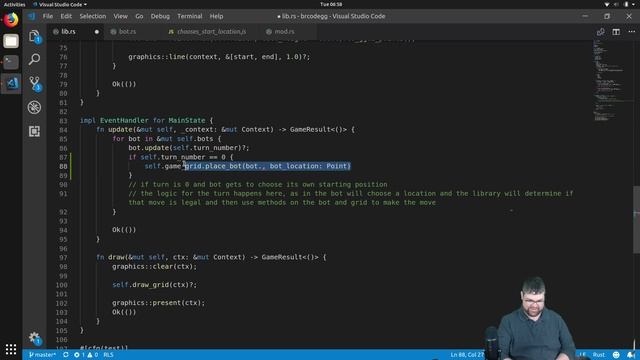This screenshot has width=640, height=360.
Task: Click Ln 88, Col 27 cursor position
Action: 467,355
